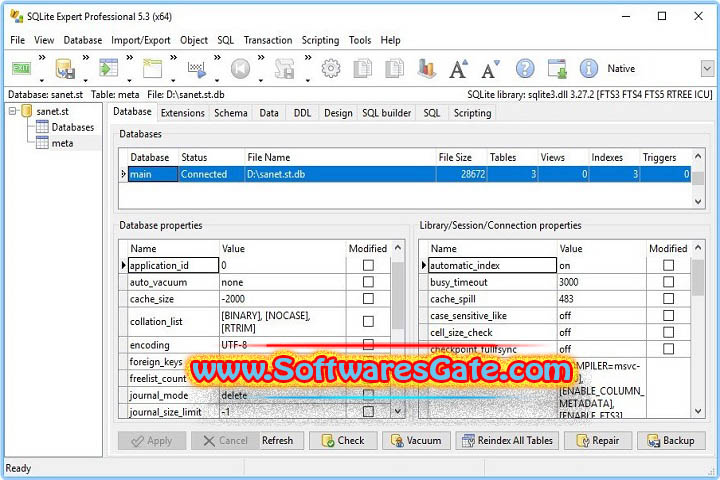Click the Backup button
Viewport: 720px width, 480px height.
pos(671,440)
